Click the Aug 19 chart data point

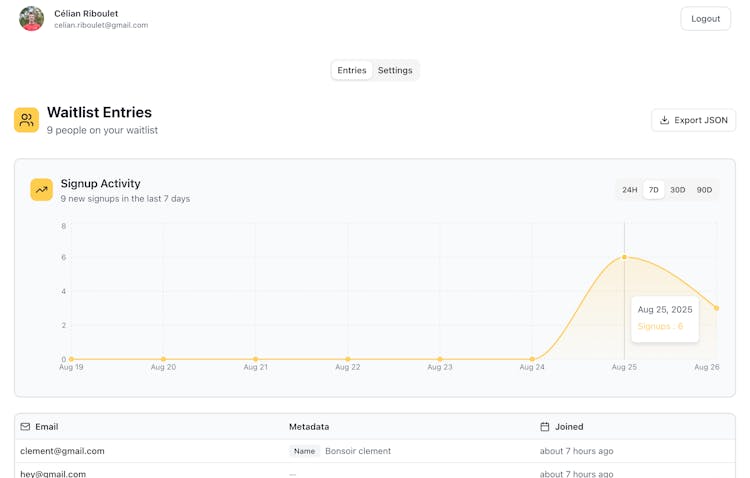(x=71, y=359)
